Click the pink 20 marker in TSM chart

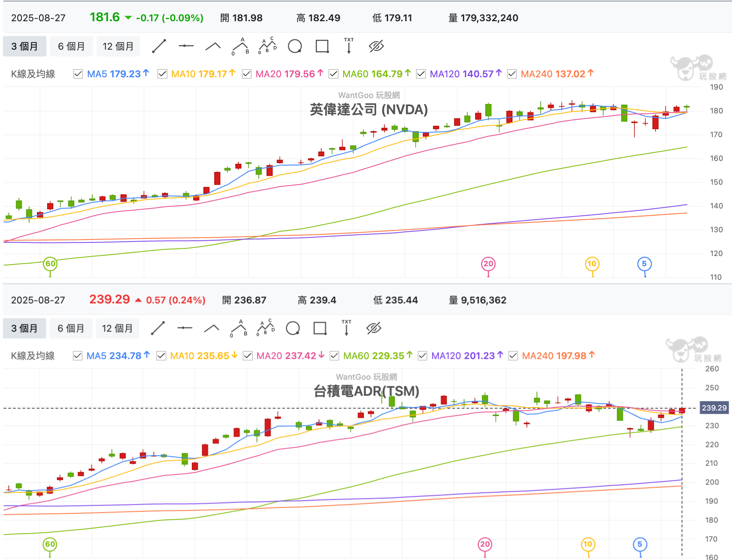pos(485,544)
